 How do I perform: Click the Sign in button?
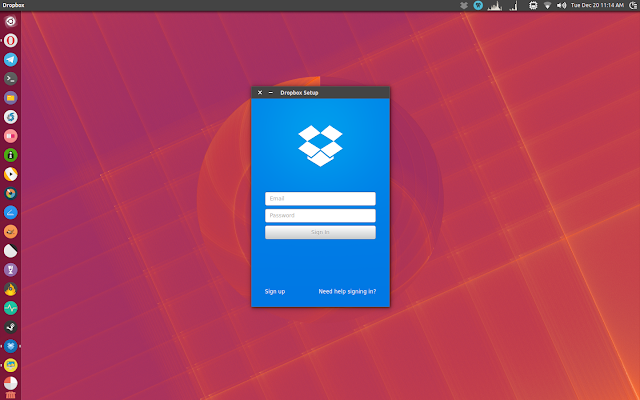coord(320,232)
